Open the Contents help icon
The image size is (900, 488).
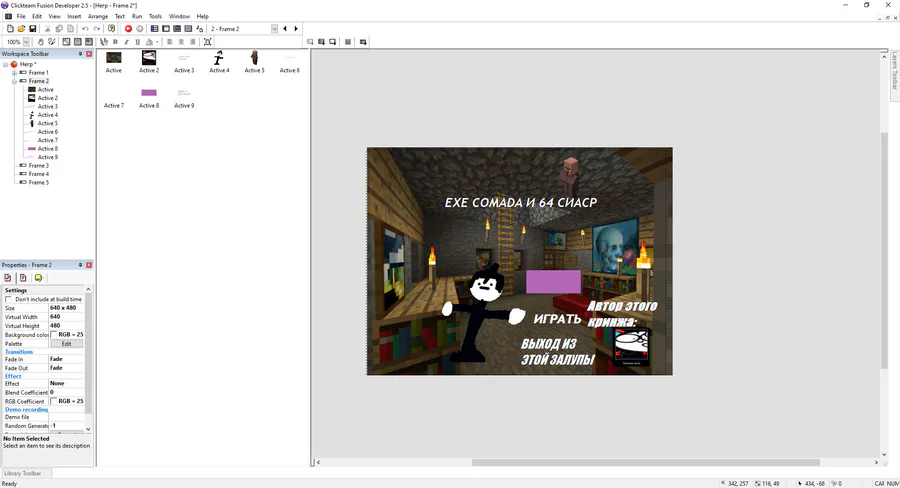tap(111, 29)
